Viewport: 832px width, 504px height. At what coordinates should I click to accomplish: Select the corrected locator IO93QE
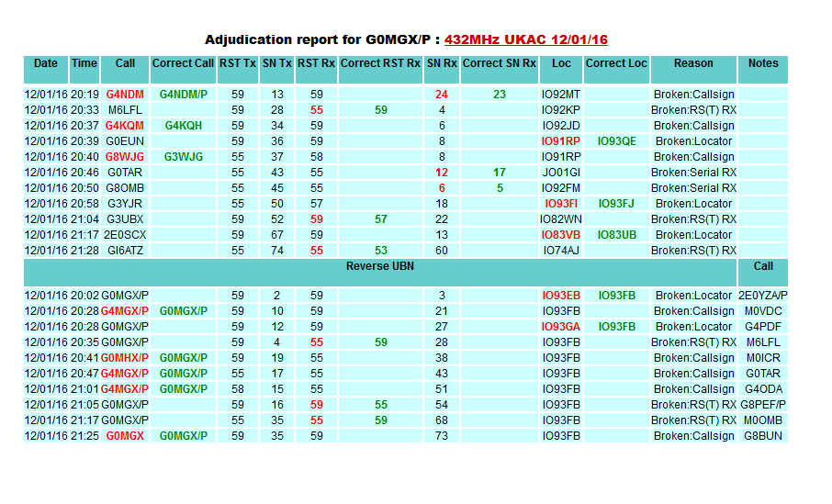pyautogui.click(x=616, y=141)
